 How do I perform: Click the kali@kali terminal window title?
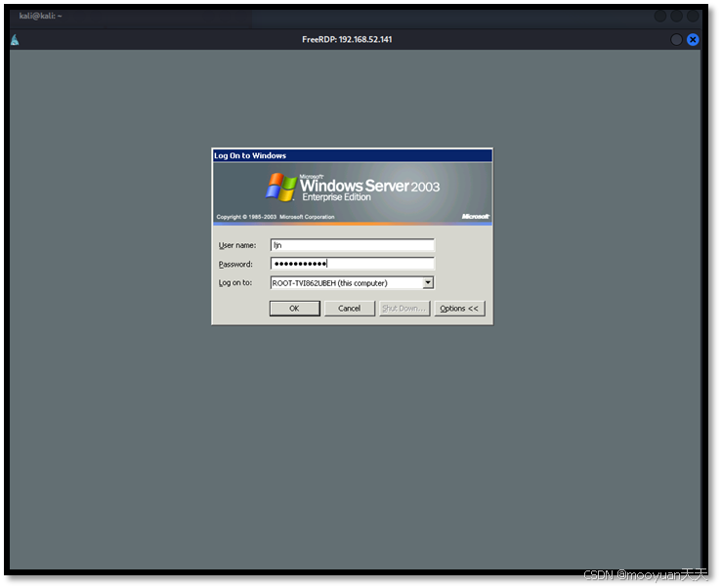(x=40, y=16)
